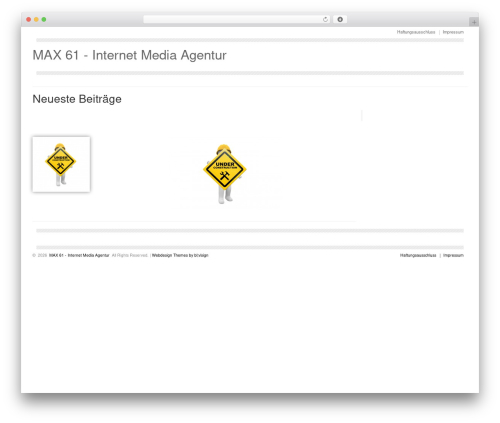Click the yellow minimize window button
The width and height of the screenshot is (500, 423).
pos(36,20)
